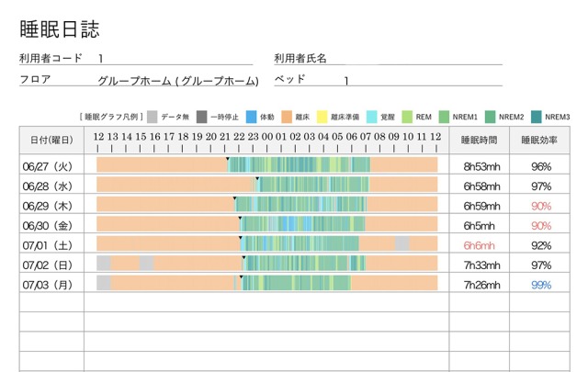This screenshot has width=588, height=372.
Task: Click the cyan 覚醒 legend swatch
Action: coord(372,117)
